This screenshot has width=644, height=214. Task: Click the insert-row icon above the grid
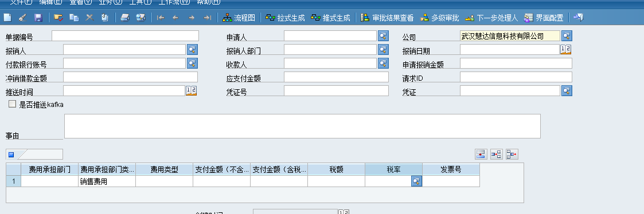481,154
